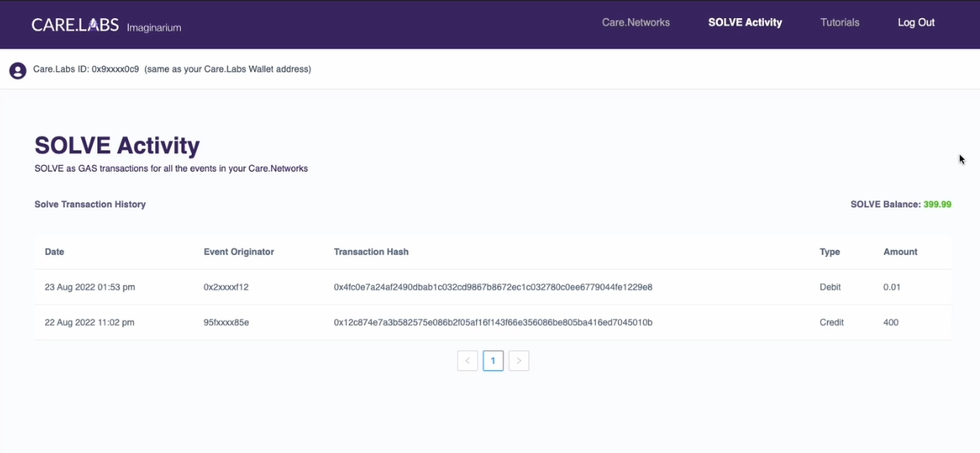Click the Amount column header
This screenshot has height=453, width=980.
point(900,251)
